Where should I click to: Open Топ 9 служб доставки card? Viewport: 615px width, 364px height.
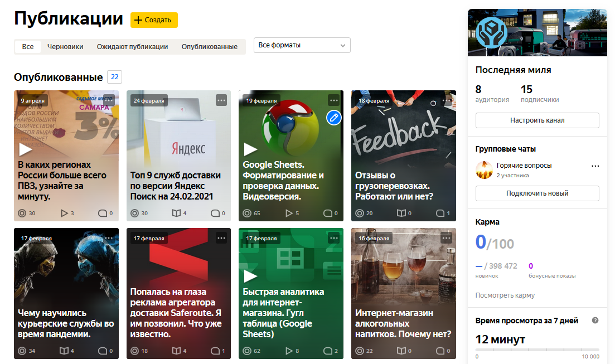(x=178, y=156)
